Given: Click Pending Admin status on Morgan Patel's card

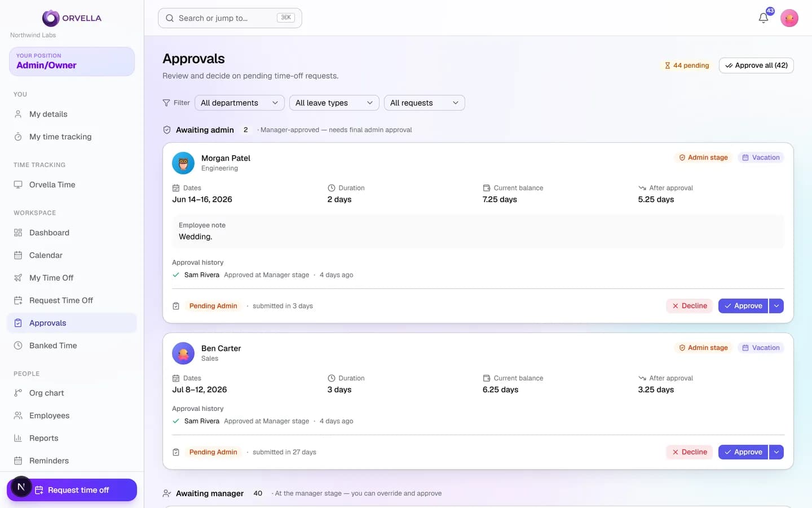Looking at the screenshot, I should 213,306.
